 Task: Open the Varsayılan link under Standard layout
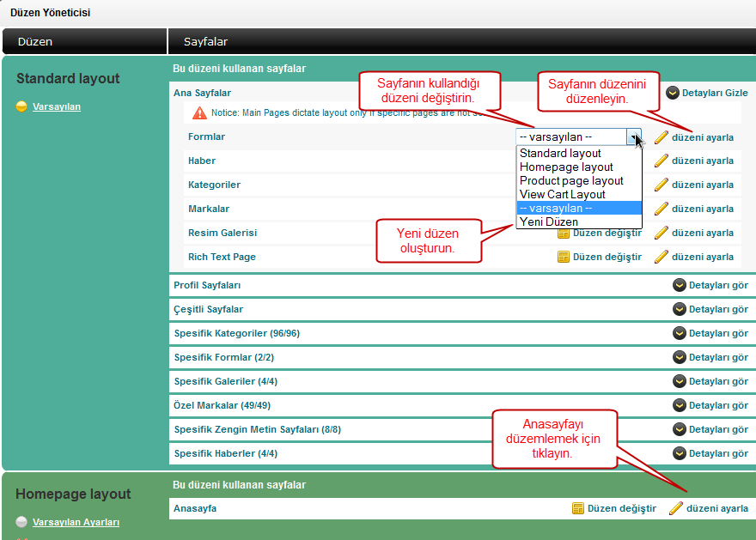(x=57, y=106)
